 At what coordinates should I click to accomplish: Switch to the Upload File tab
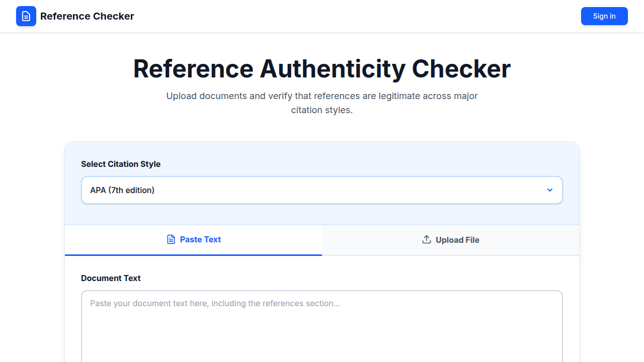click(x=451, y=240)
